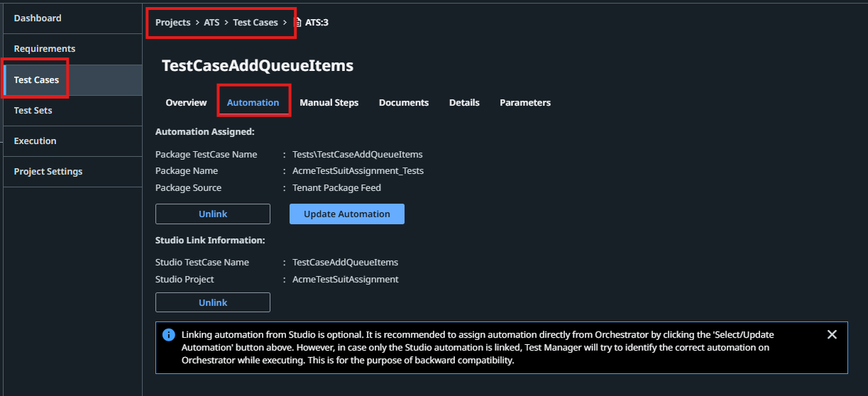Click Projects in the breadcrumb
This screenshot has width=868, height=396.
173,22
